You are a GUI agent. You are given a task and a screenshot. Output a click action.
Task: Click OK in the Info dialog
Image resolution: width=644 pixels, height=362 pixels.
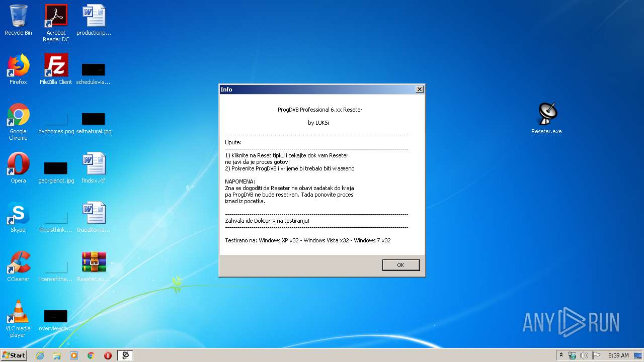pyautogui.click(x=400, y=265)
